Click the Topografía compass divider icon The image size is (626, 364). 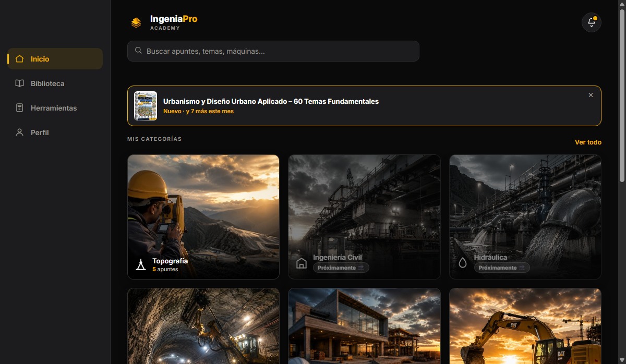141,264
